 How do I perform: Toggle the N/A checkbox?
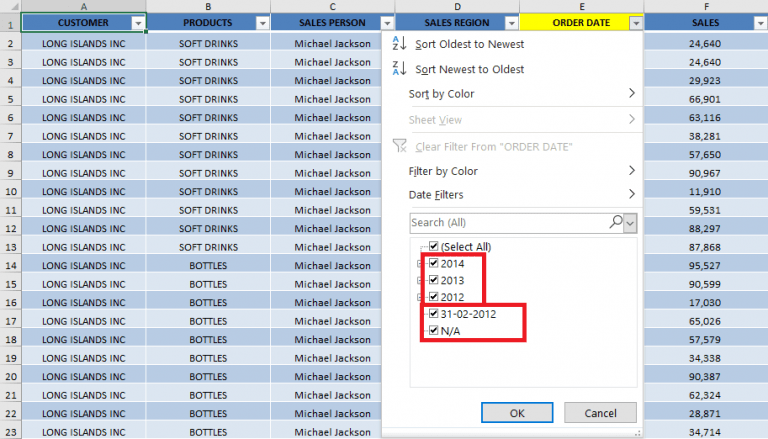[x=433, y=331]
